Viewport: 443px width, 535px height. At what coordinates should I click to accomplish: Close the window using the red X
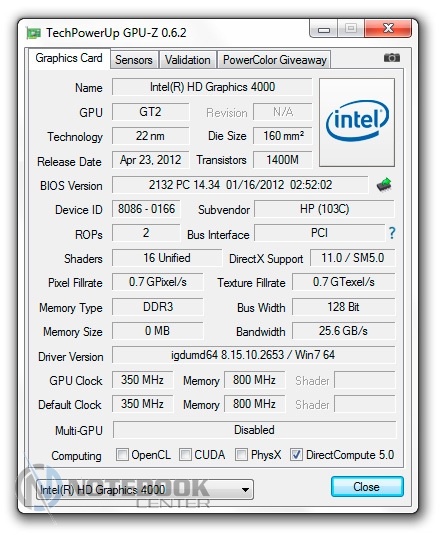pyautogui.click(x=388, y=29)
